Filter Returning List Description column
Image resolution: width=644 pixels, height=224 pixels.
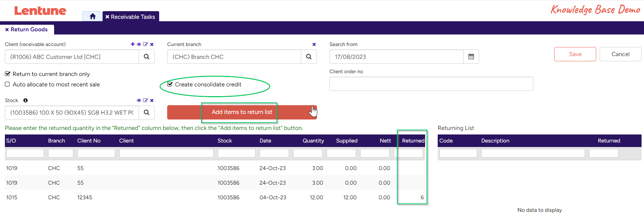(533, 153)
